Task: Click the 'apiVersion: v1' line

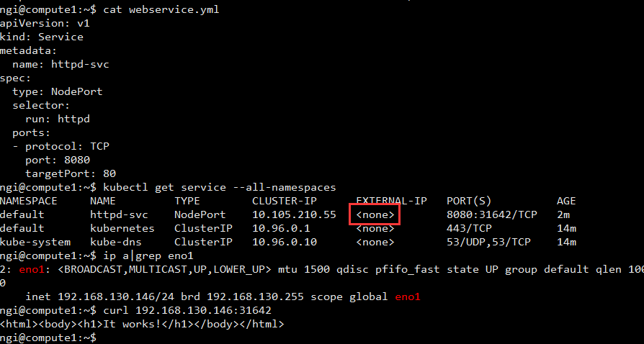Action: pos(45,23)
